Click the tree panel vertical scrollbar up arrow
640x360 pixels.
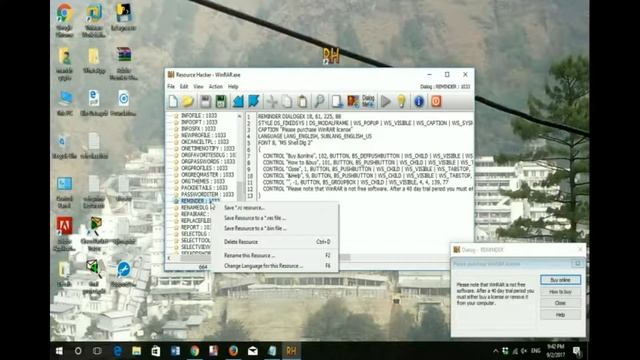click(240, 116)
